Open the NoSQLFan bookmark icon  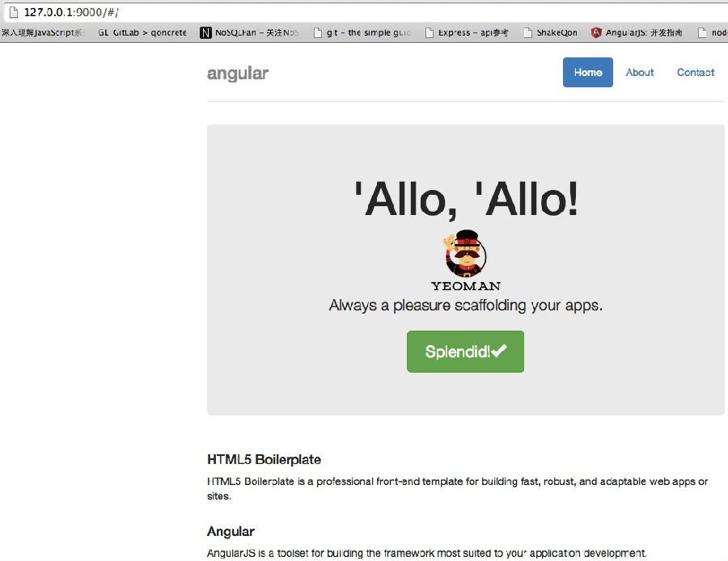(205, 32)
